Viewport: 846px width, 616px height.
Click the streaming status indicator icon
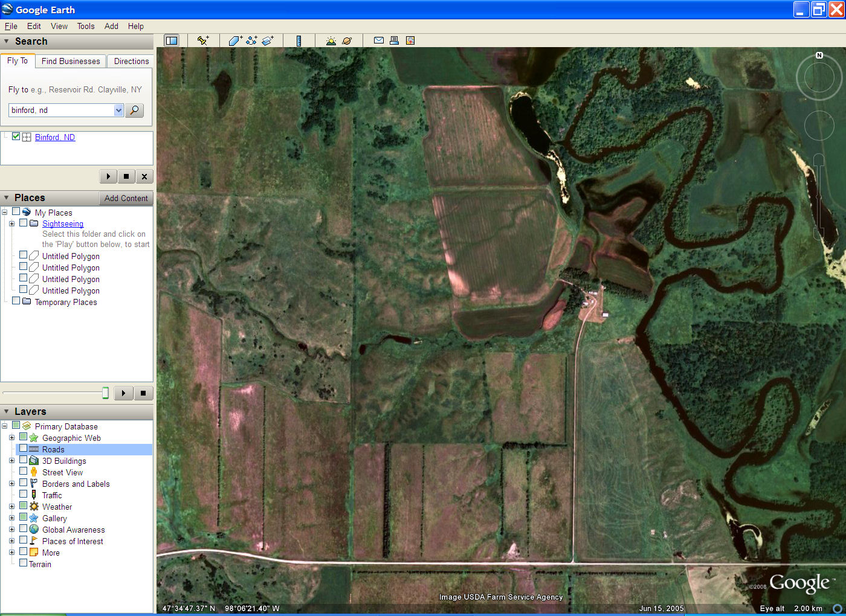(x=838, y=608)
